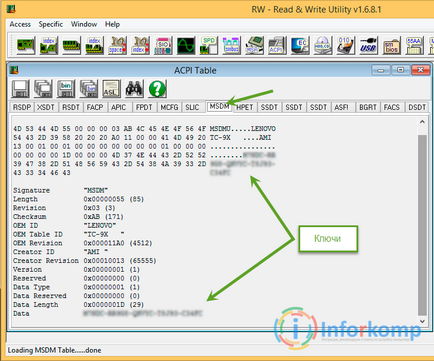Select the FACP tab

(x=95, y=107)
